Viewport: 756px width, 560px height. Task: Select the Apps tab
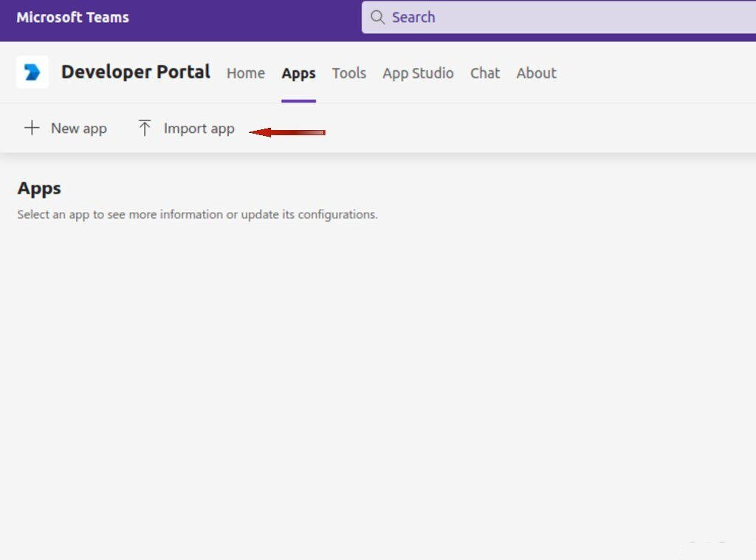tap(298, 73)
